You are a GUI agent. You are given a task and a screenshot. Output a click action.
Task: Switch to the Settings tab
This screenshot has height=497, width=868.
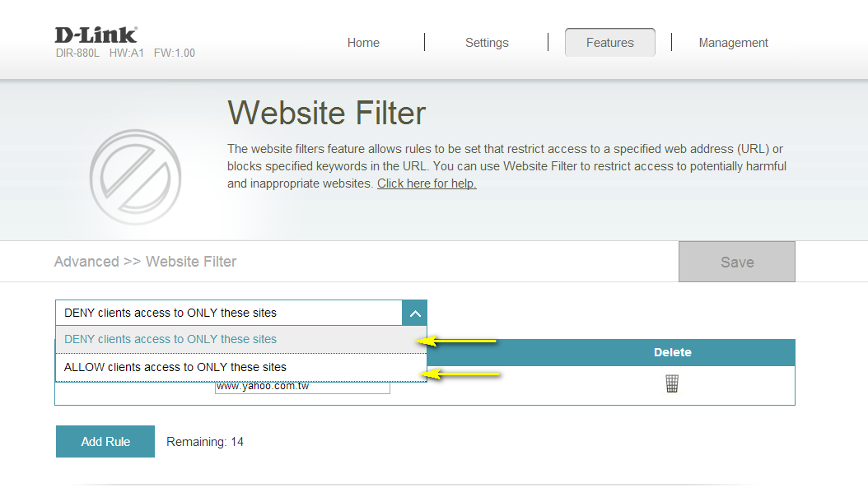click(x=487, y=42)
